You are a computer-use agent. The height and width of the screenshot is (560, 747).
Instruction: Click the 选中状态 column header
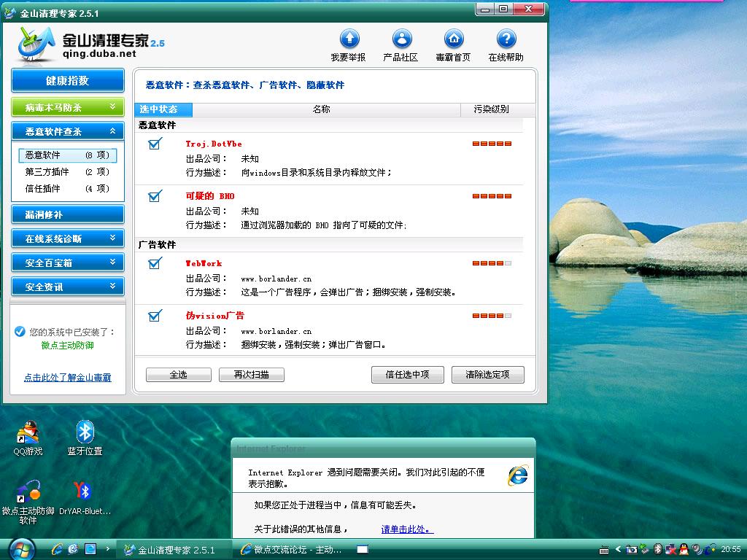(x=163, y=109)
